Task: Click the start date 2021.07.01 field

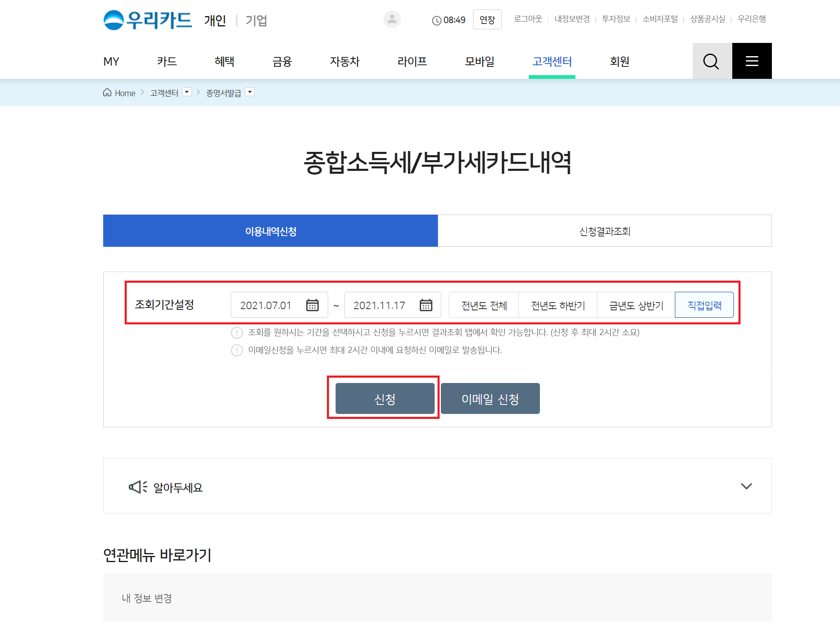Action: pos(266,305)
